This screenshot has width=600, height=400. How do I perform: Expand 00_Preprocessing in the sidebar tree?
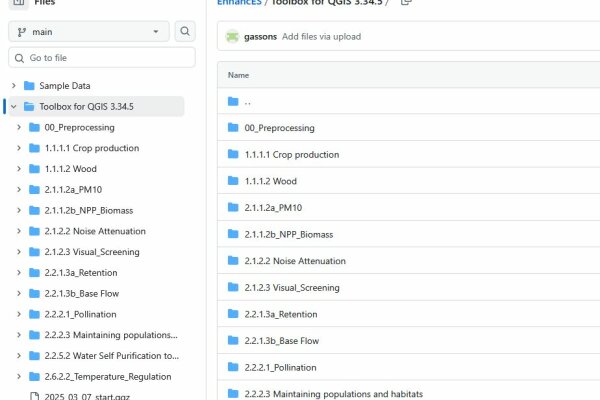(20, 127)
